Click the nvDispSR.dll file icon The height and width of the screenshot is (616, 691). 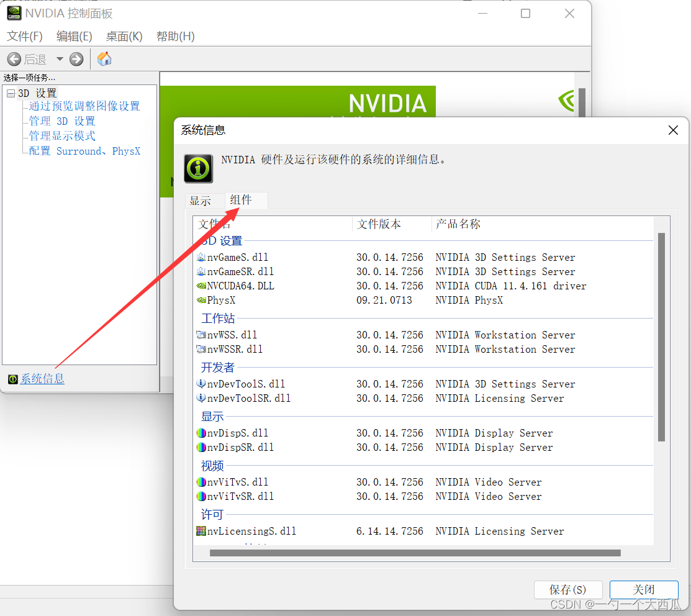point(201,447)
